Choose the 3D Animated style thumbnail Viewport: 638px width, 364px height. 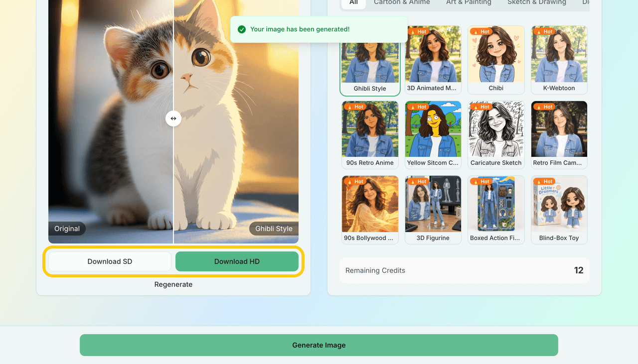pos(433,60)
